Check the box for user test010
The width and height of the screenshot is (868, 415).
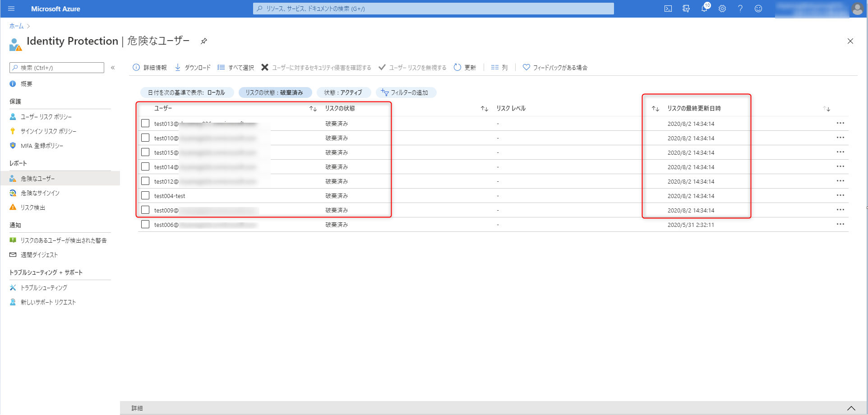(x=145, y=138)
